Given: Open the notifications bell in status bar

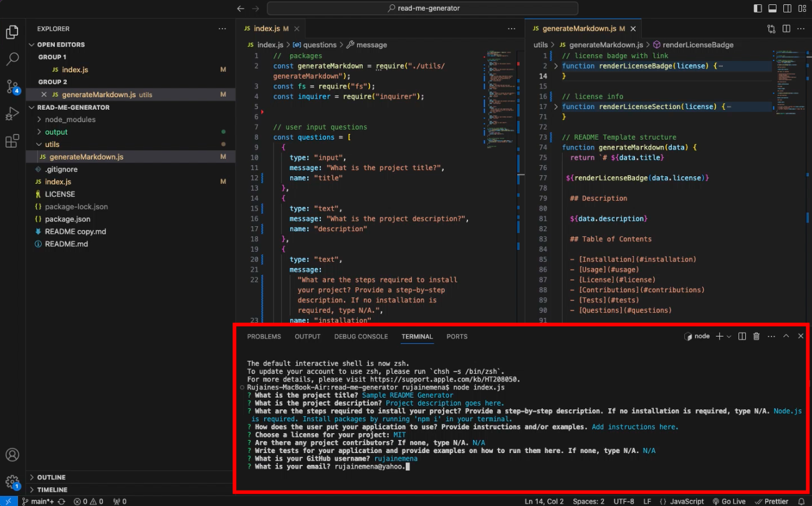Looking at the screenshot, I should pos(801,501).
